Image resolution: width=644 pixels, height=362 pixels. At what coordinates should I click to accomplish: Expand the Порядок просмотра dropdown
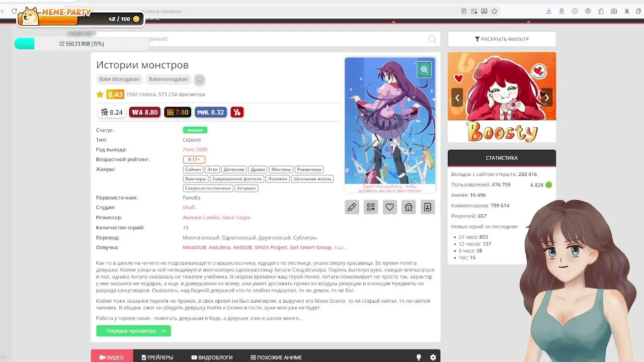pos(133,331)
